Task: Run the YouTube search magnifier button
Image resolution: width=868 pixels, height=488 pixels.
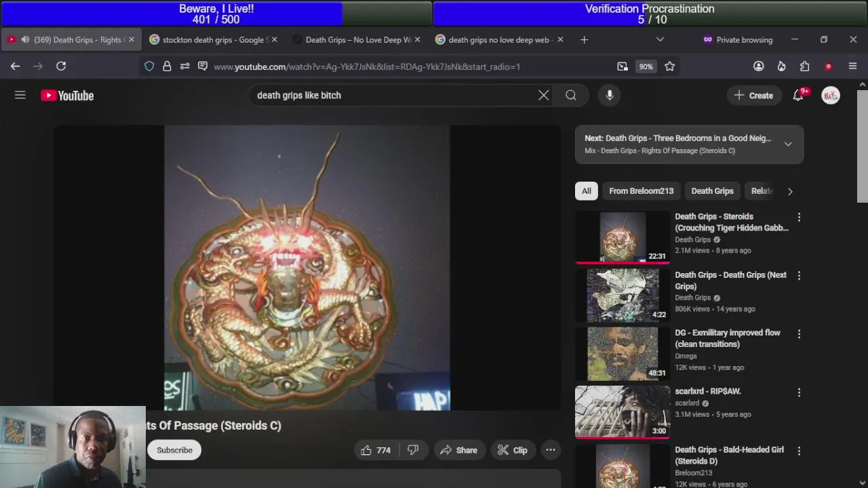Action: [x=571, y=96]
